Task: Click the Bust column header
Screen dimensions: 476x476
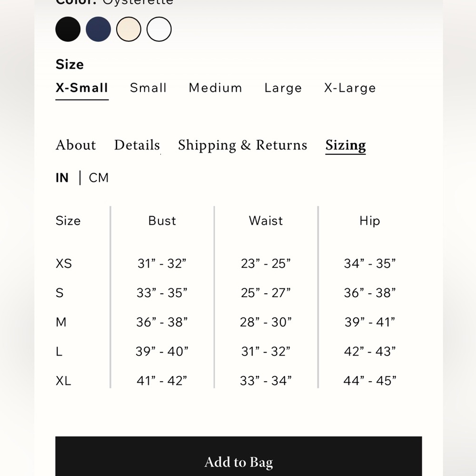Action: (x=162, y=221)
